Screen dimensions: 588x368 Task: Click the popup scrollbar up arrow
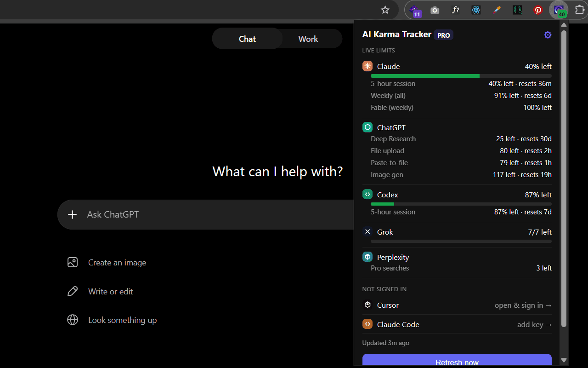point(564,25)
